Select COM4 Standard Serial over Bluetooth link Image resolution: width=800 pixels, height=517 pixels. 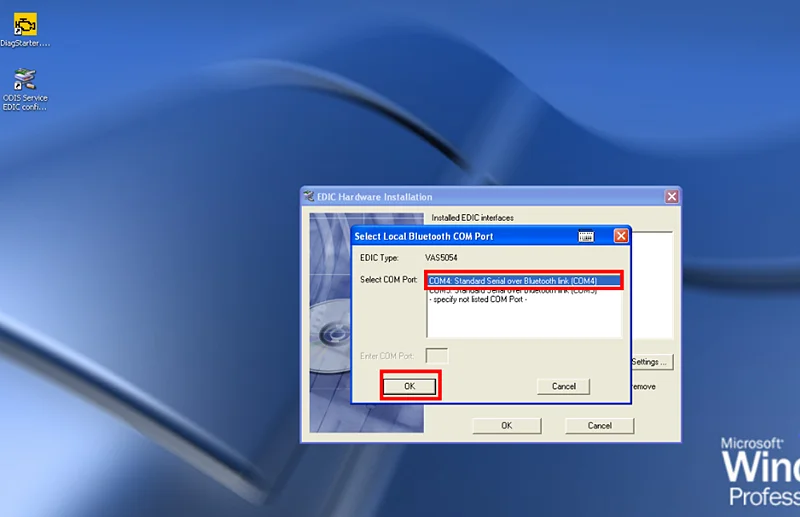tap(524, 281)
